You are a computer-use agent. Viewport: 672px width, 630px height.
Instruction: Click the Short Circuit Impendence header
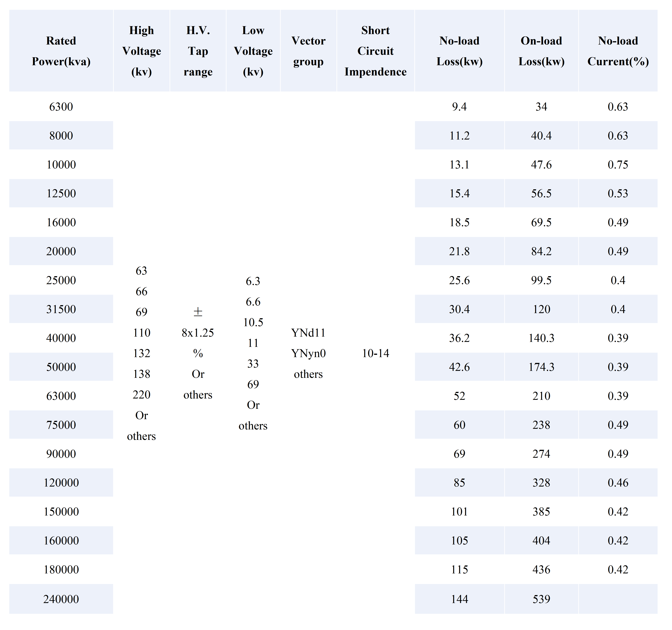click(376, 51)
